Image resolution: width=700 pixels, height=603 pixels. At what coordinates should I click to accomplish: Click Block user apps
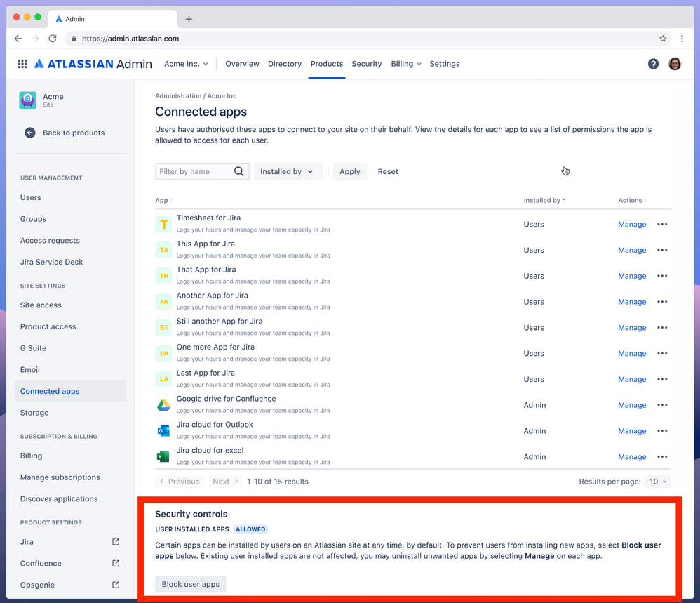tap(190, 583)
